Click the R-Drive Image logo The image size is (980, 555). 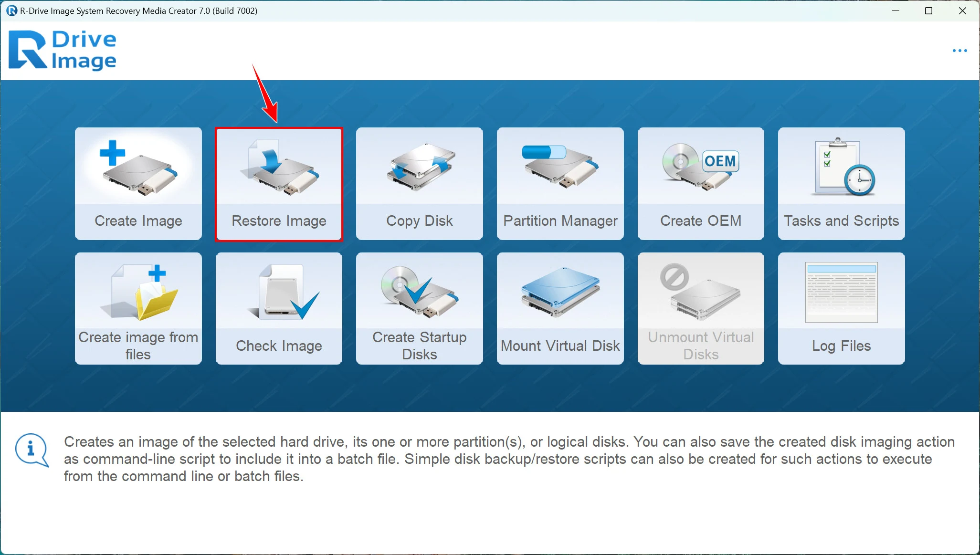click(x=63, y=50)
